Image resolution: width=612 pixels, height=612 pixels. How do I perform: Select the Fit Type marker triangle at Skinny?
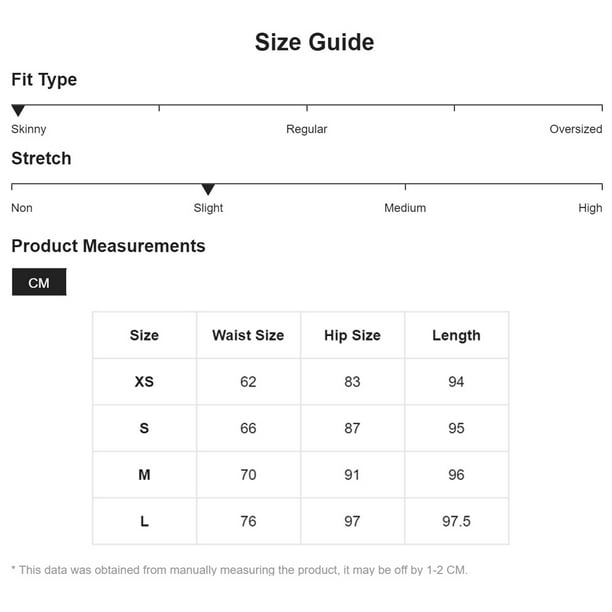(18, 110)
